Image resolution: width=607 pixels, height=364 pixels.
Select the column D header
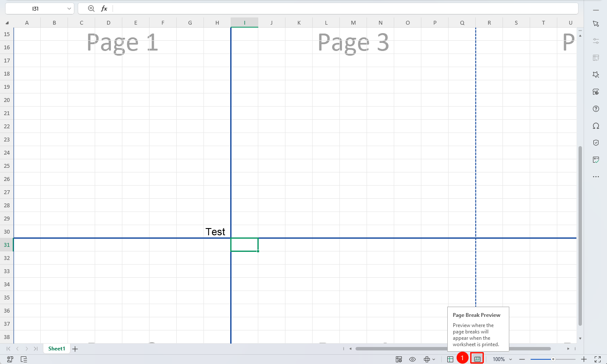point(108,23)
